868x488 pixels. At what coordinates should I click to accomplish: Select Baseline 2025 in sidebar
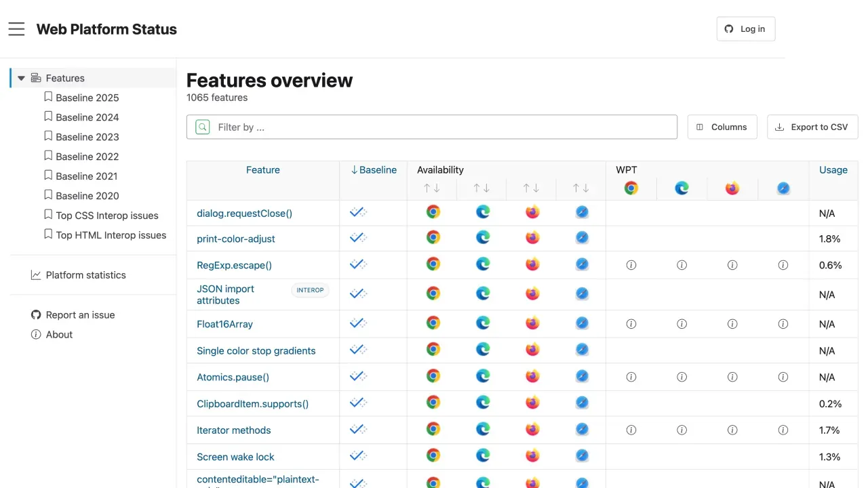(87, 98)
